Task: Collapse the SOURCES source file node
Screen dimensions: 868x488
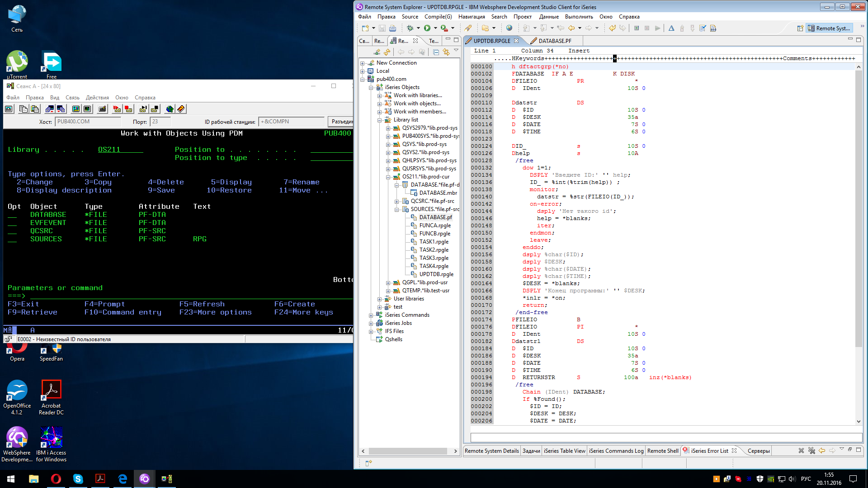Action: coord(396,209)
